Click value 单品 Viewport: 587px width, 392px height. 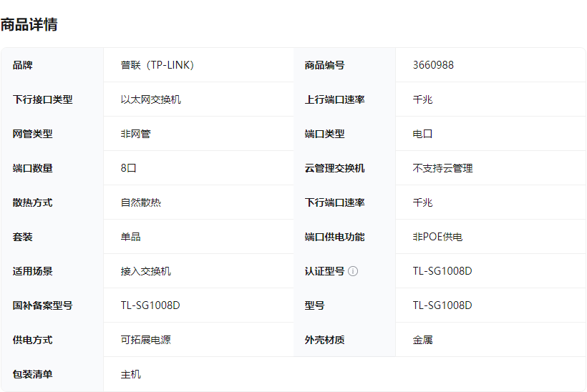(x=131, y=237)
